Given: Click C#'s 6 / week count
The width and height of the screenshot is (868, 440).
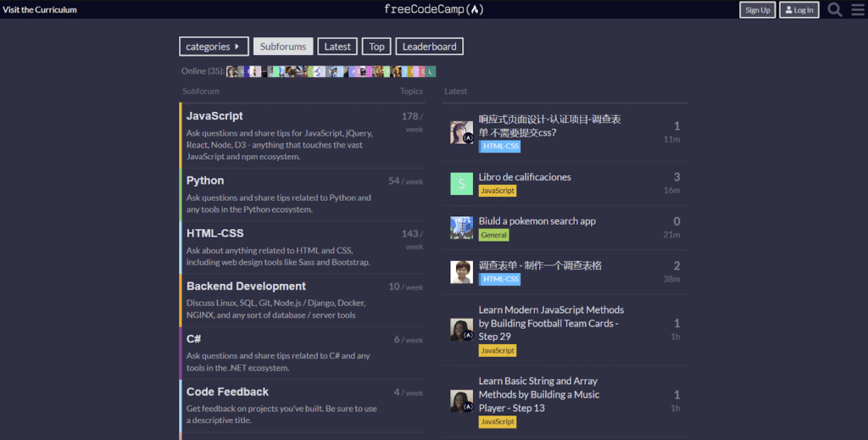Looking at the screenshot, I should (x=409, y=339).
